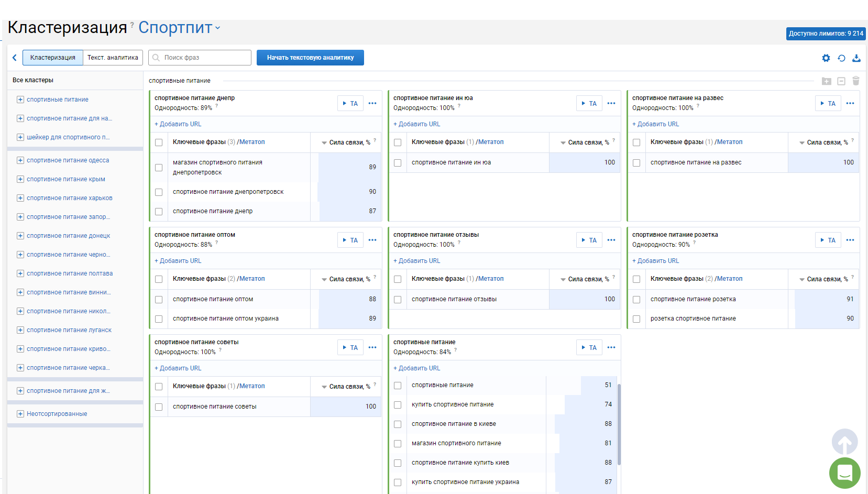868x494 pixels.
Task: Select the Кластеризация tab
Action: click(52, 58)
